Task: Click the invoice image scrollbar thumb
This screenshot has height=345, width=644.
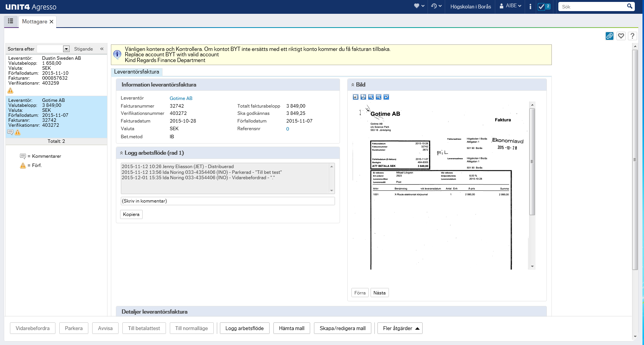Action: point(532,162)
